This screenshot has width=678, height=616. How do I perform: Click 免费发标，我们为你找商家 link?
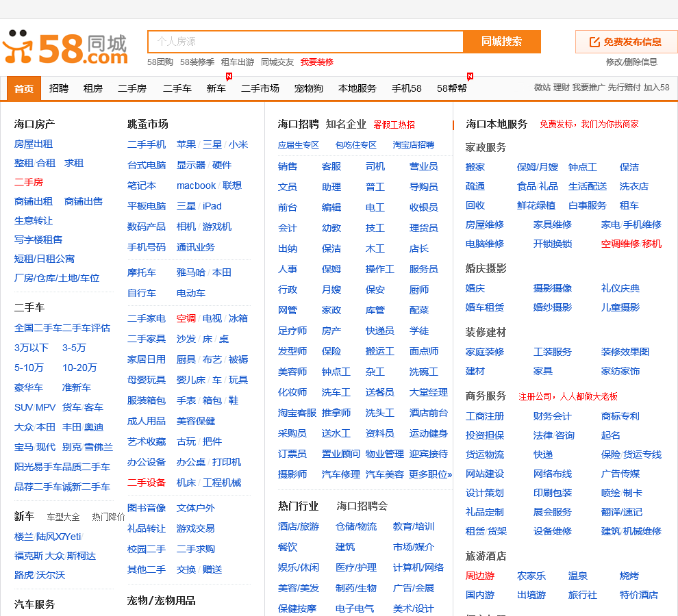(x=589, y=125)
